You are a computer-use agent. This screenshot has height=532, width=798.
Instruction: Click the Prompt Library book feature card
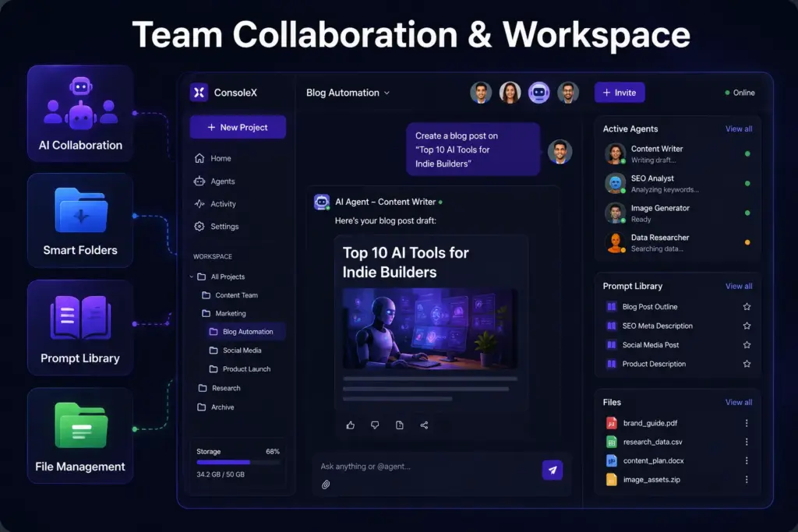coord(80,328)
